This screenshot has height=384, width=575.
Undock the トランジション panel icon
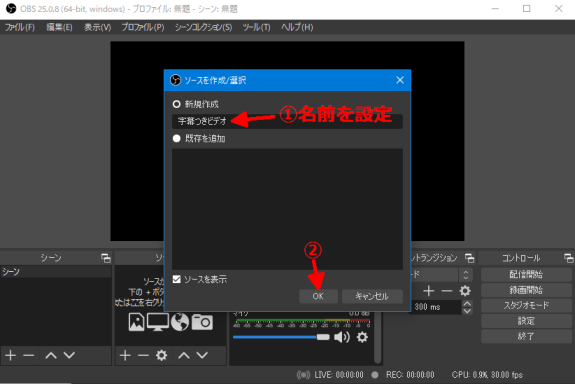(x=470, y=258)
